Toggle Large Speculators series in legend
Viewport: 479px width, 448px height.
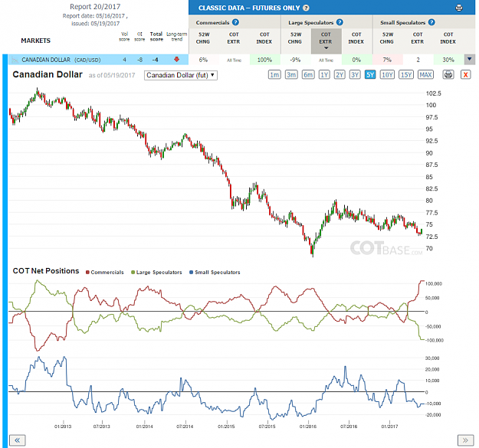[156, 272]
